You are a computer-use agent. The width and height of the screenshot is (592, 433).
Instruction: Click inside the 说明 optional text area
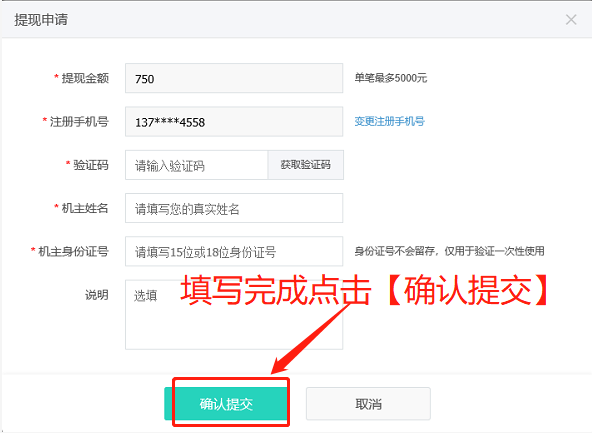[x=234, y=314]
